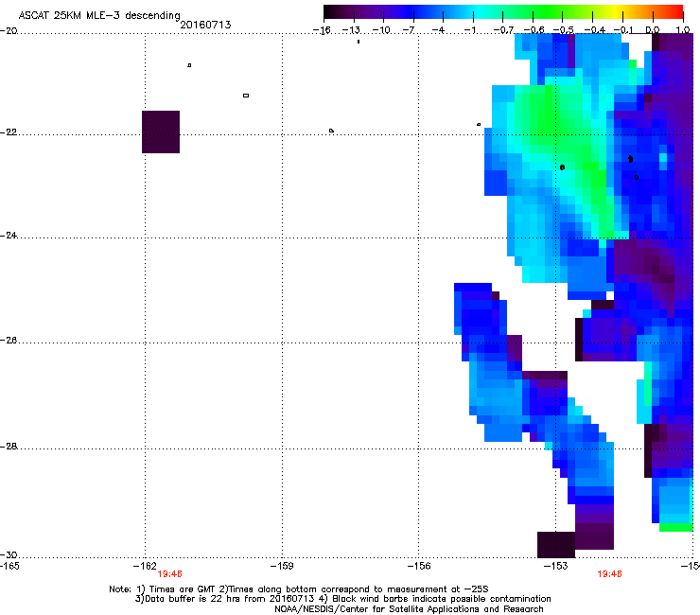Click the latitude label "-22"
This screenshot has width=700, height=615.
(9, 132)
